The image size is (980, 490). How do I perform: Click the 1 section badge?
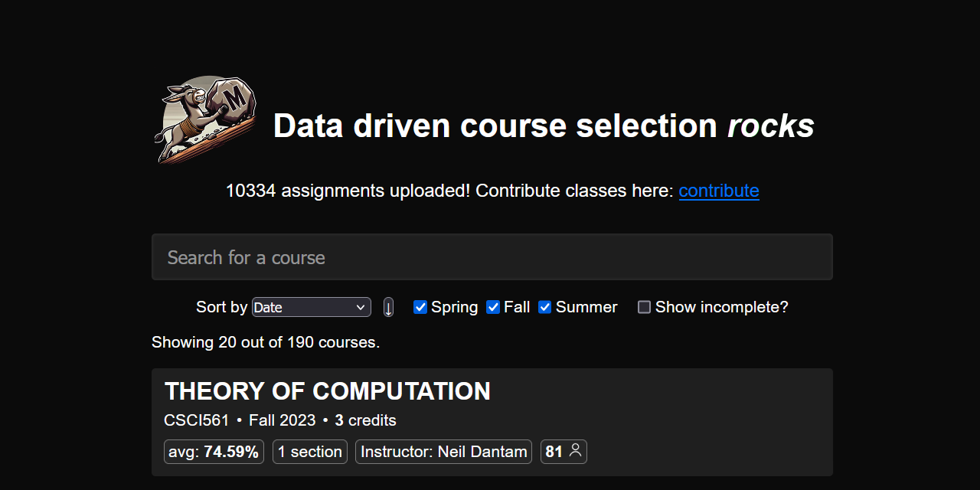coord(309,452)
